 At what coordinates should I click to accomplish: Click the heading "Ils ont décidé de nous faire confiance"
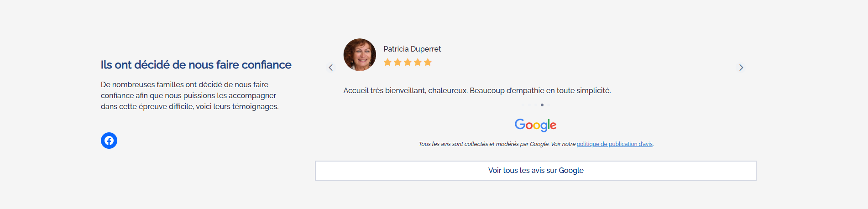(196, 65)
